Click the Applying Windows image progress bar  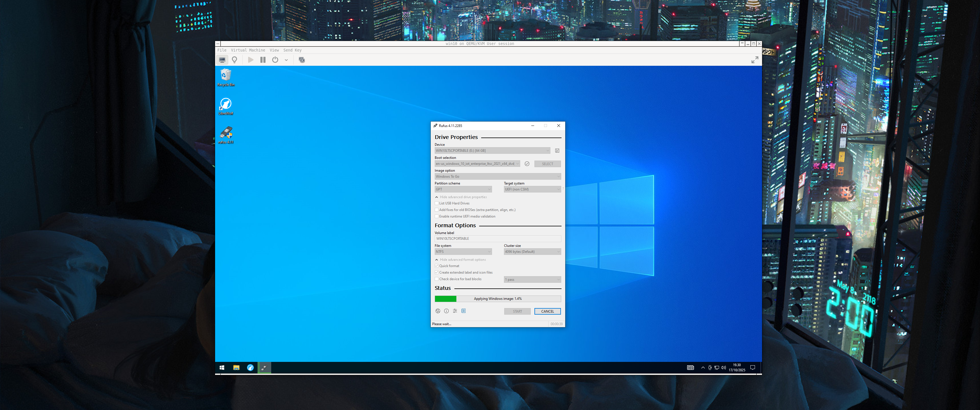pyautogui.click(x=498, y=299)
